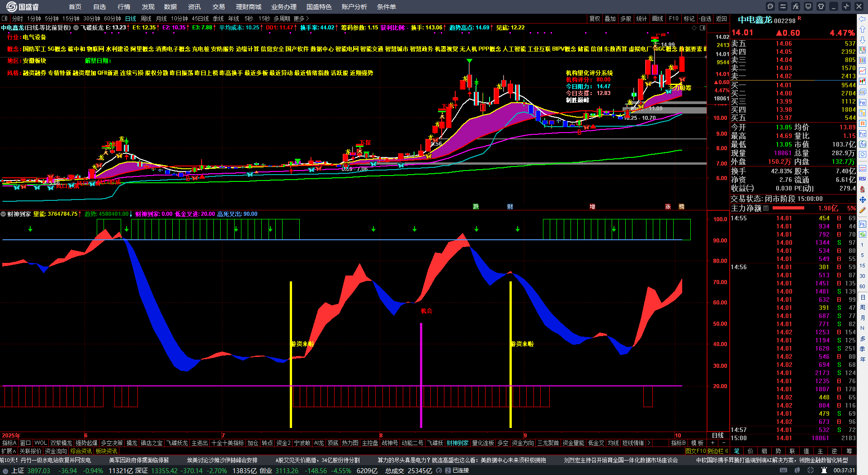Show more indicator tabs with the right chevron
This screenshot has height=475, width=868.
[x=649, y=443]
